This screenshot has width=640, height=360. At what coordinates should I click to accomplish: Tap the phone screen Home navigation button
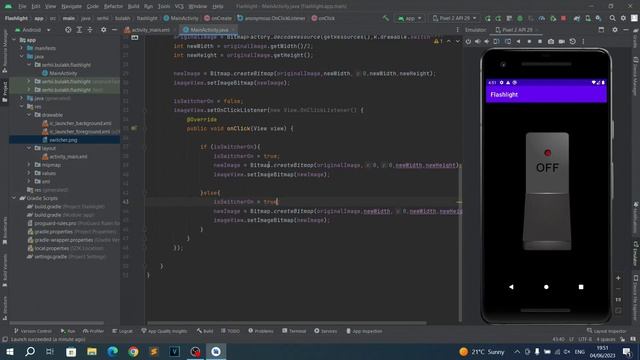(546, 287)
